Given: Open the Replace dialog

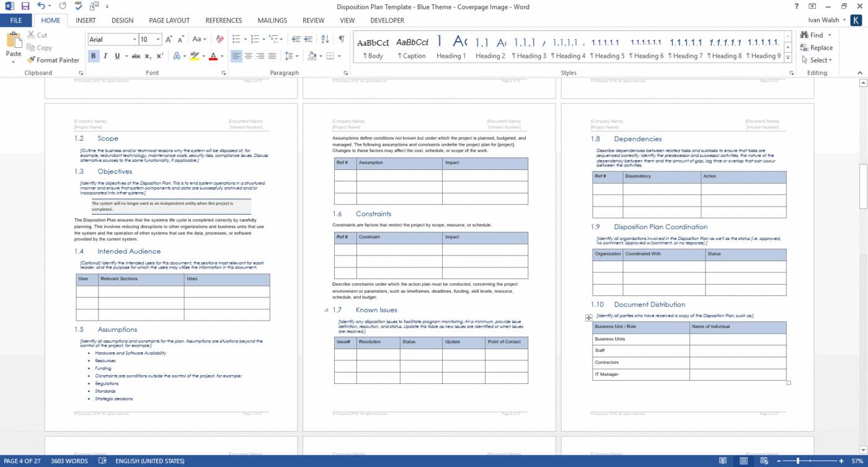Looking at the screenshot, I should tap(816, 48).
